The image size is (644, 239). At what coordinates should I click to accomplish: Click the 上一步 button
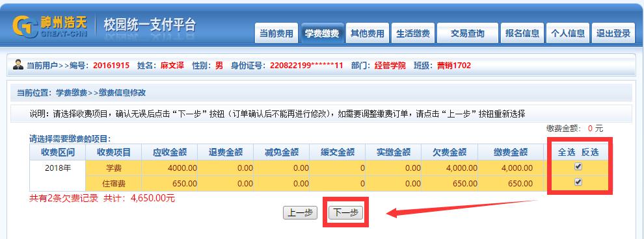point(301,213)
